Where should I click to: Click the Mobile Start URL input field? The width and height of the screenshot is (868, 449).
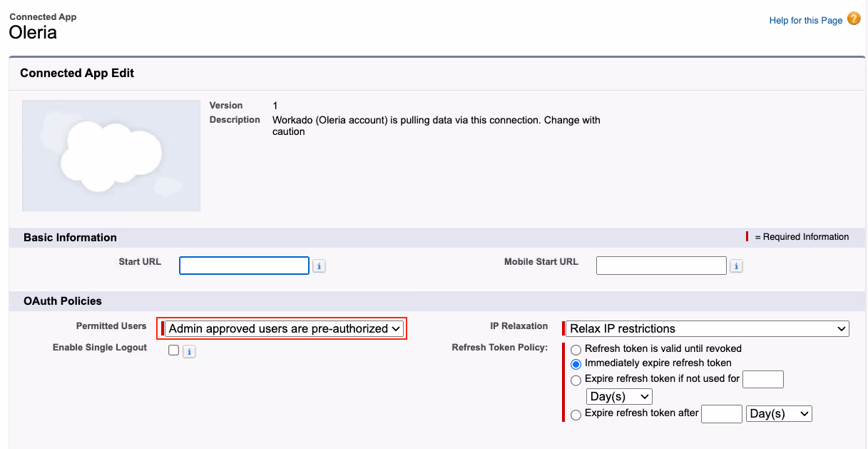point(661,266)
